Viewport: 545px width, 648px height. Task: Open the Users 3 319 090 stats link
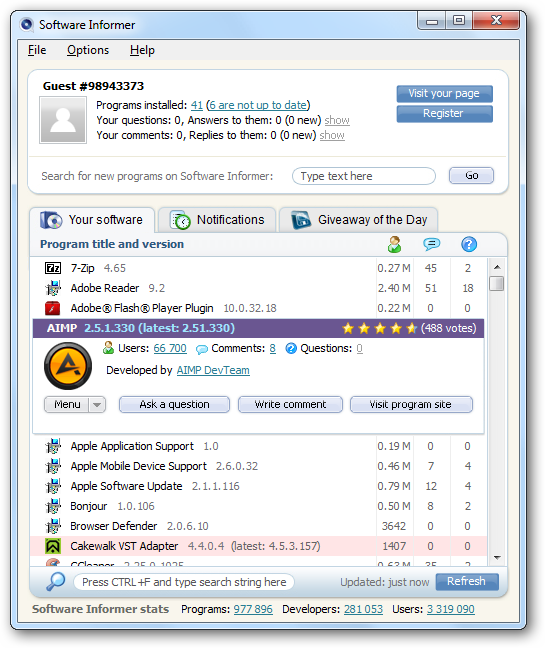click(x=450, y=609)
